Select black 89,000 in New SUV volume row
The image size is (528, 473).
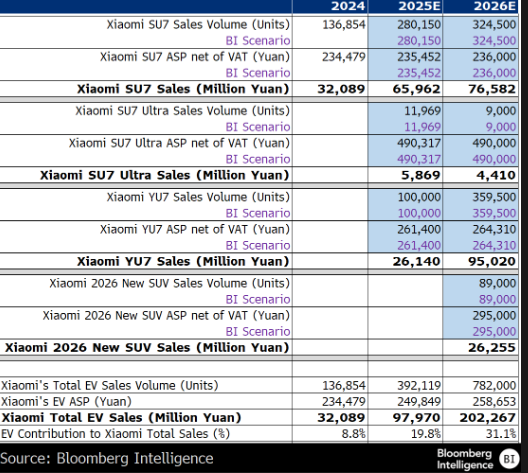tap(497, 283)
